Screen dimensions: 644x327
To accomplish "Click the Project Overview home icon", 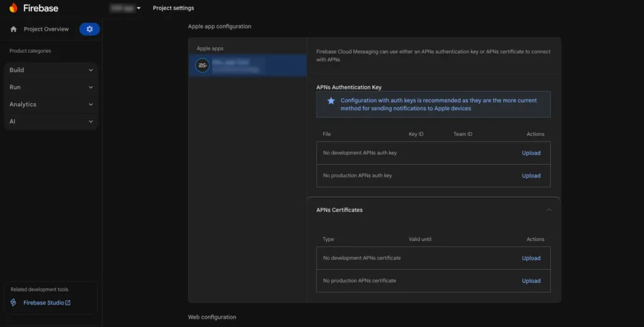I will point(13,29).
